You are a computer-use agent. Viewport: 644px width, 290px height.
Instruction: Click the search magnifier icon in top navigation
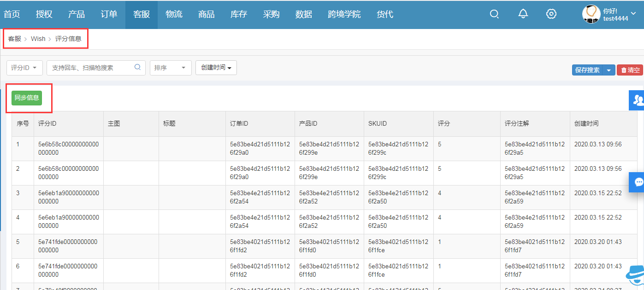tap(494, 14)
